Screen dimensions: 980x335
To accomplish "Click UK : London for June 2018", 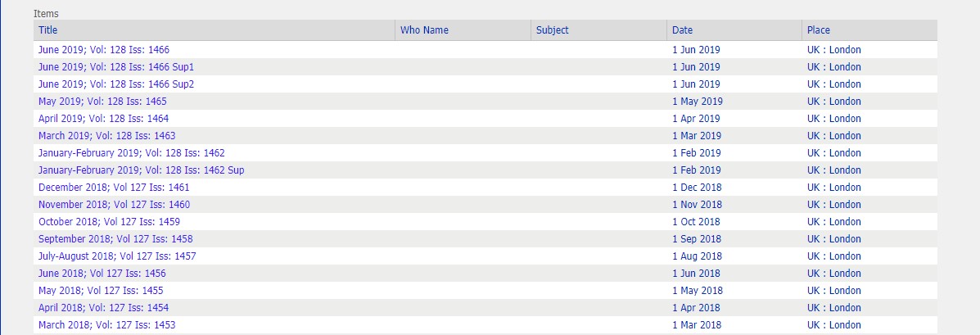I will point(834,273).
